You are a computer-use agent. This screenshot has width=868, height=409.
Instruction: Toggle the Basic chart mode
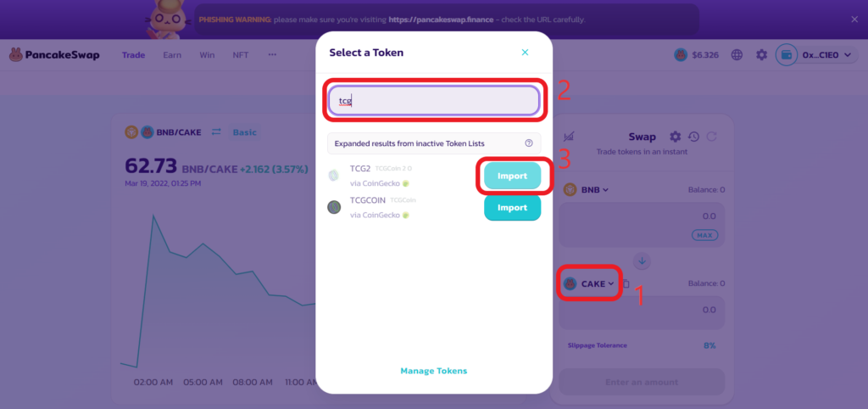point(245,132)
